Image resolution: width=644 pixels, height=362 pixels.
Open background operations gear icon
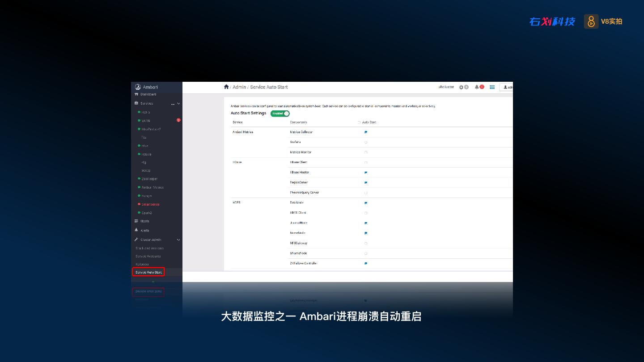tap(462, 87)
